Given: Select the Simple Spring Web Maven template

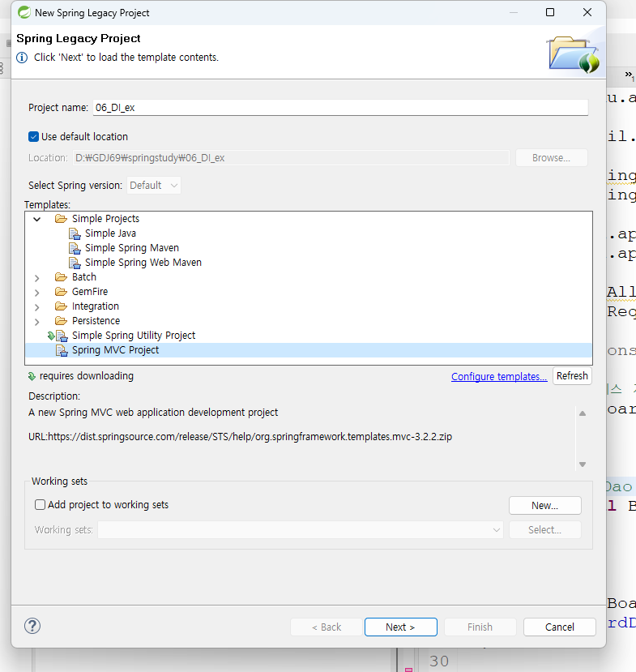Looking at the screenshot, I should (143, 263).
